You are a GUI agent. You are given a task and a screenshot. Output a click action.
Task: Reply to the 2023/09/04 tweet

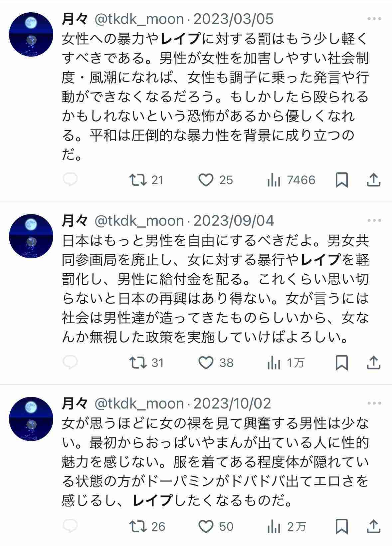pyautogui.click(x=70, y=362)
